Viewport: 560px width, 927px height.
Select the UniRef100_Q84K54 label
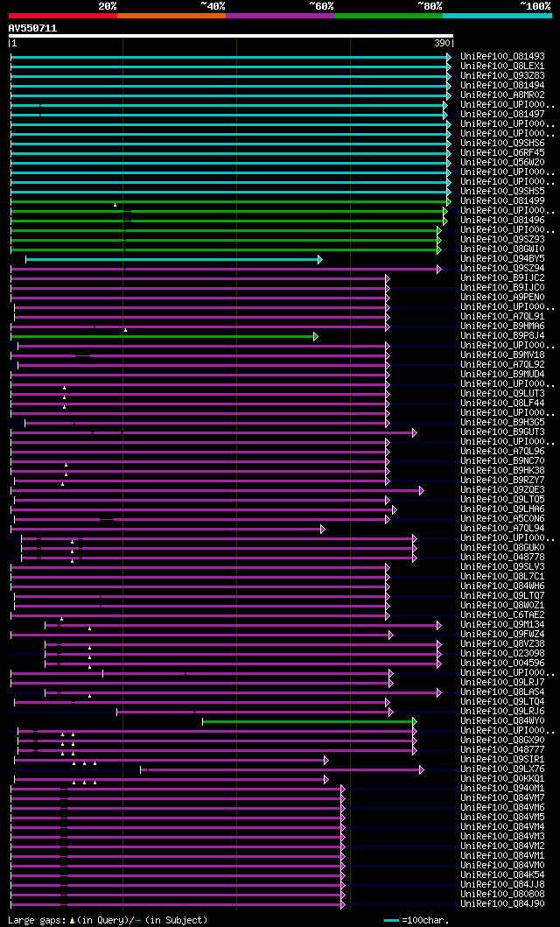[503, 875]
